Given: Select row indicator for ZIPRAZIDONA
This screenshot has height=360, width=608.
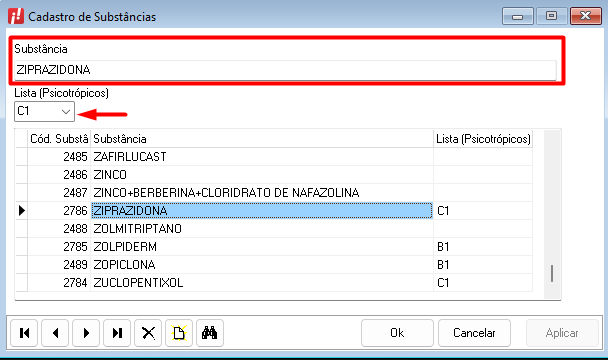Looking at the screenshot, I should [22, 211].
